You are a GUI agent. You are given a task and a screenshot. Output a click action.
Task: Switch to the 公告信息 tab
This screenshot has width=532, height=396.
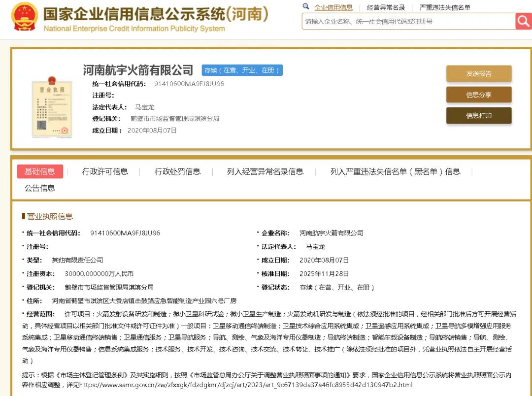(x=40, y=188)
